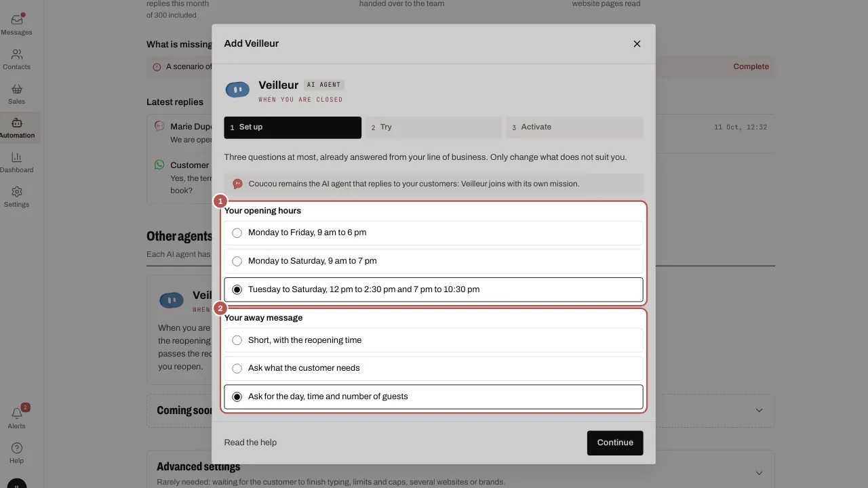Expand the Advanced settings chevron
Screen dimensions: 868x488
pyautogui.click(x=759, y=472)
